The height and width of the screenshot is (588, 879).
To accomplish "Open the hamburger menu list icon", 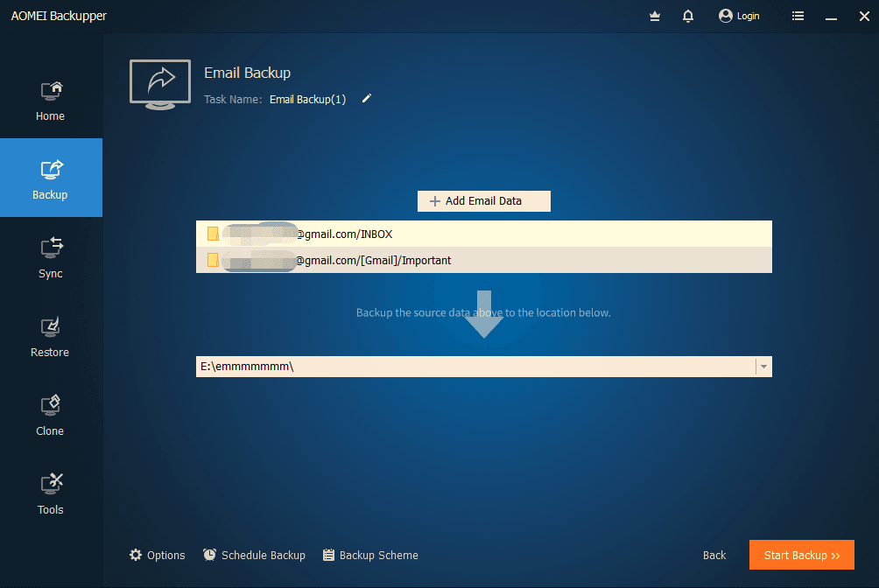I will click(798, 17).
